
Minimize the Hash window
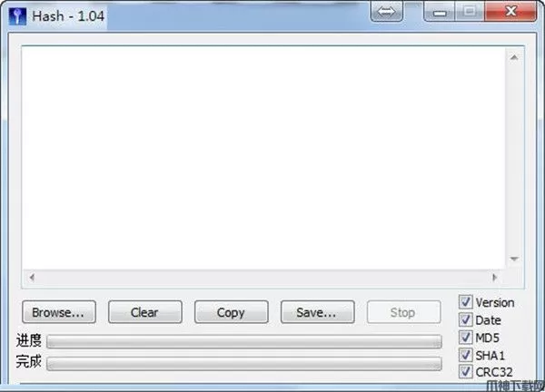coord(440,13)
